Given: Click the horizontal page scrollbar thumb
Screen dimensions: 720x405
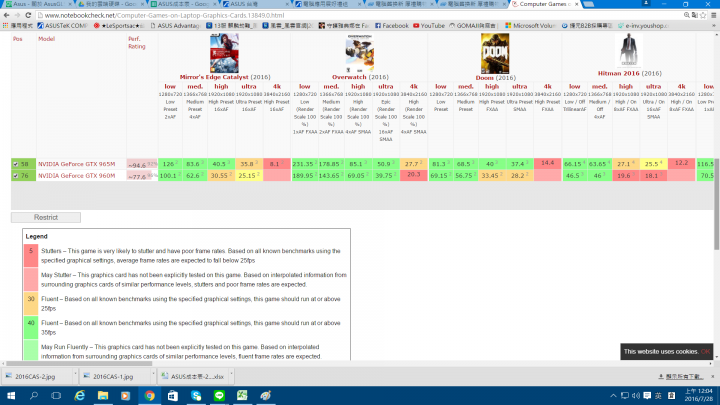Looking at the screenshot, I should (79, 364).
